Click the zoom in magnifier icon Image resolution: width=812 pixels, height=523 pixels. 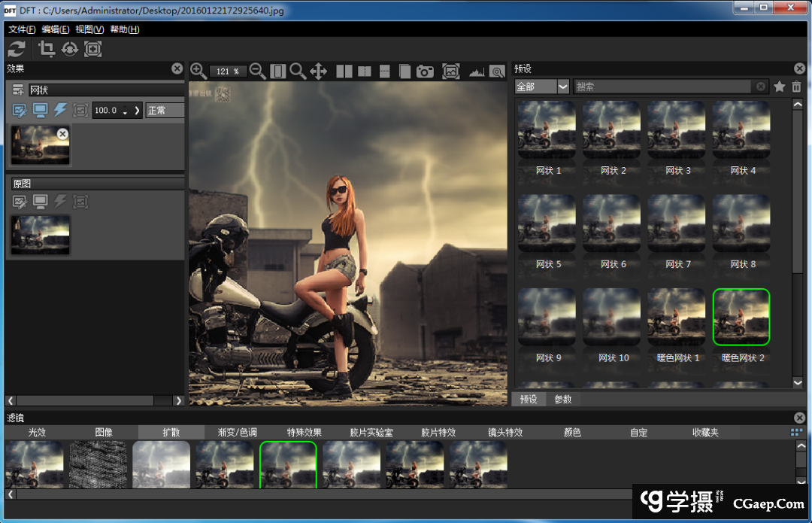pos(198,71)
